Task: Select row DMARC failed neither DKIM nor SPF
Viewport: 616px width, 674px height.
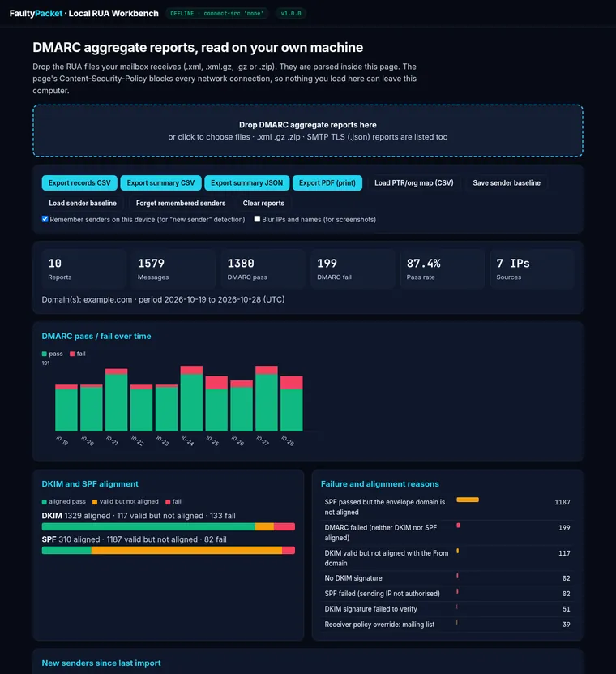Action: pos(447,533)
